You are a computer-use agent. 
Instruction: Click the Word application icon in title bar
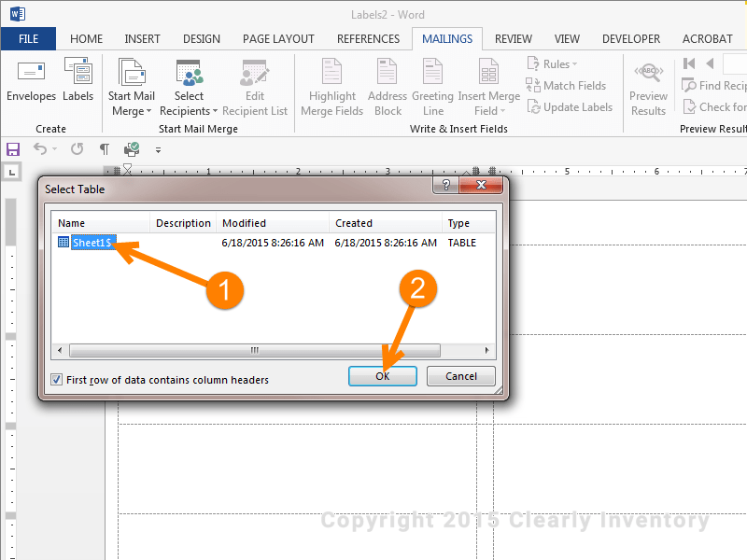pyautogui.click(x=18, y=14)
